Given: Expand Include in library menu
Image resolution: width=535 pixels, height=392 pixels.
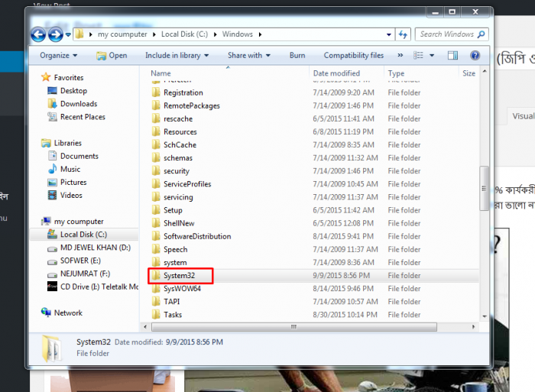Looking at the screenshot, I should pyautogui.click(x=177, y=55).
